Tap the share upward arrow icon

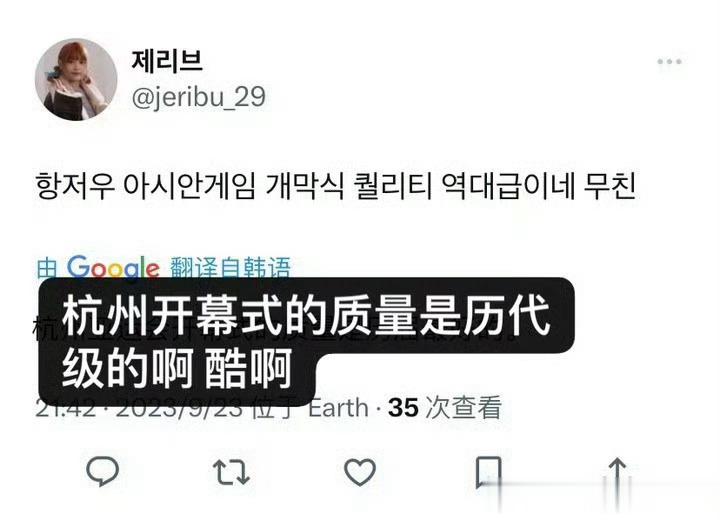[617, 472]
